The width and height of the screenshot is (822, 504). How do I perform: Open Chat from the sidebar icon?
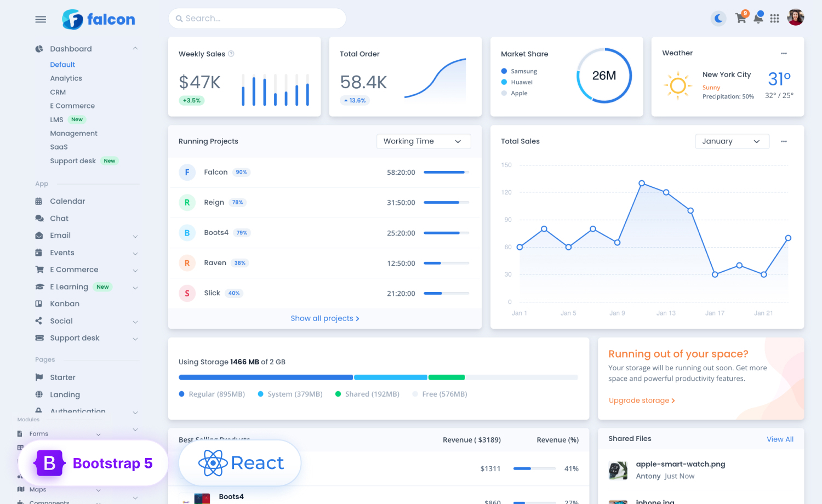(39, 218)
